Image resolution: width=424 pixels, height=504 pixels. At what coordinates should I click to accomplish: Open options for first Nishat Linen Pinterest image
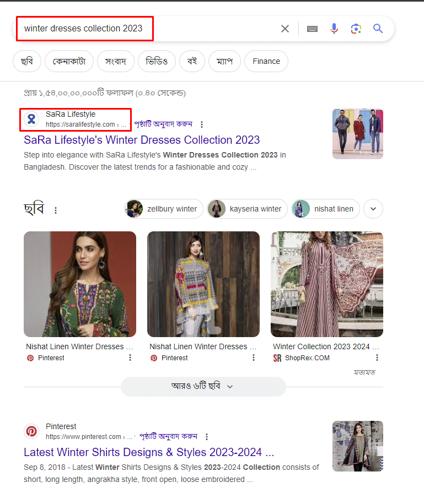(x=130, y=357)
